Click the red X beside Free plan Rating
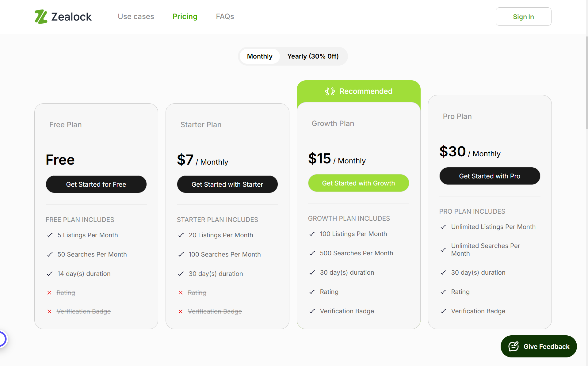 (49, 293)
